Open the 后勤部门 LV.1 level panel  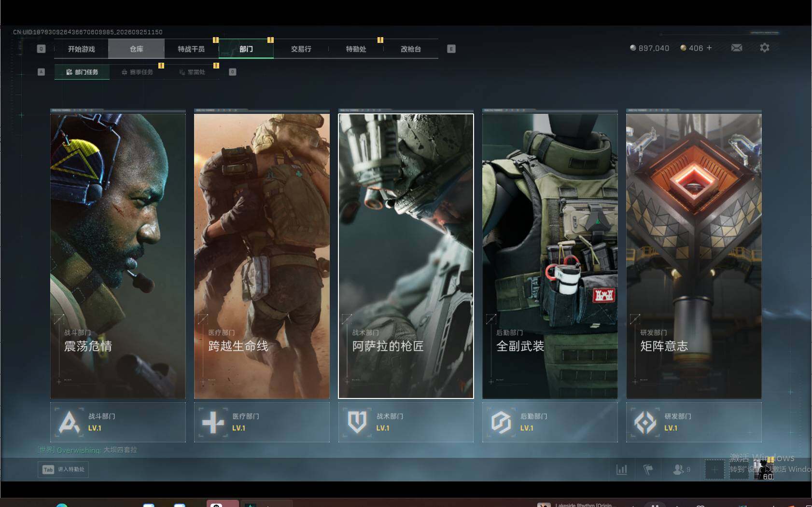[550, 422]
